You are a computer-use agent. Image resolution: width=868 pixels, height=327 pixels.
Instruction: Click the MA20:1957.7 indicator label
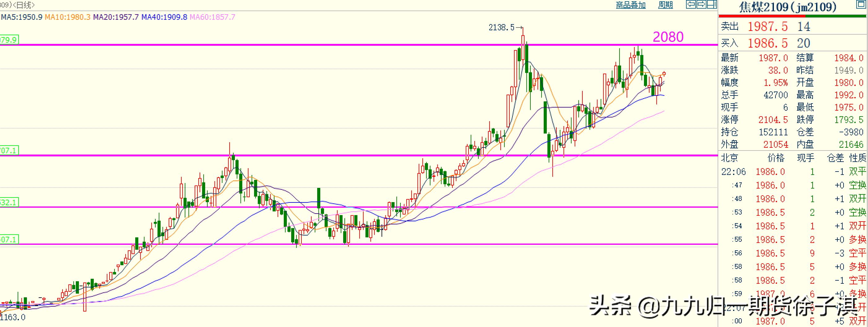click(115, 17)
